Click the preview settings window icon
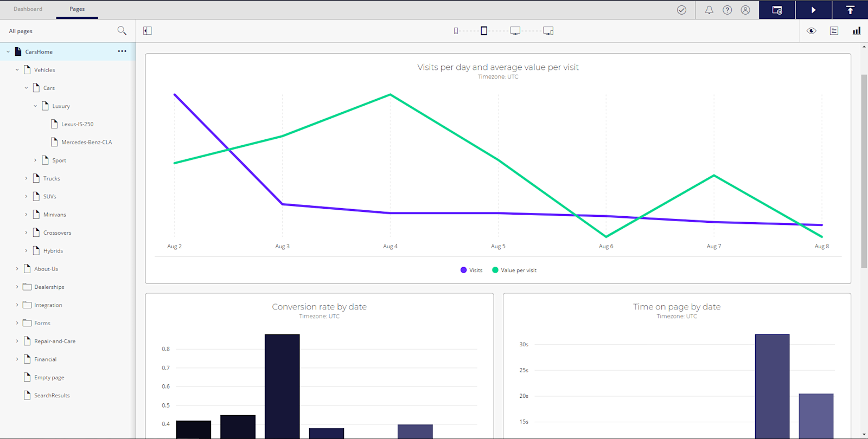 (777, 10)
